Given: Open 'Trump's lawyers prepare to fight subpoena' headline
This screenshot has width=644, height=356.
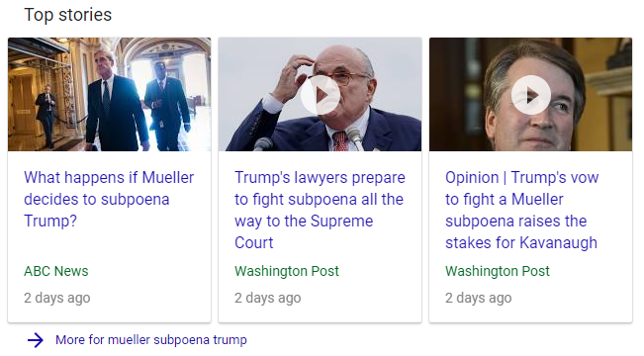Looking at the screenshot, I should (x=320, y=210).
